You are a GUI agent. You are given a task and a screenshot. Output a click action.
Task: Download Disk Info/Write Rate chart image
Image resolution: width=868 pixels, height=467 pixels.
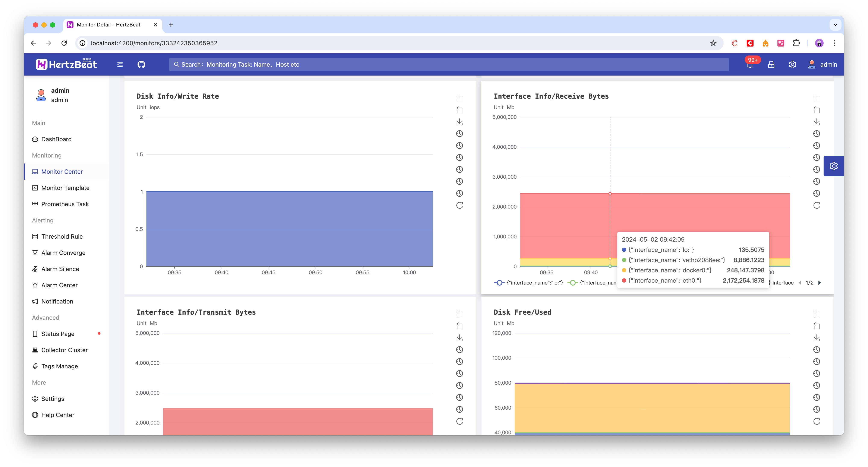click(x=460, y=121)
